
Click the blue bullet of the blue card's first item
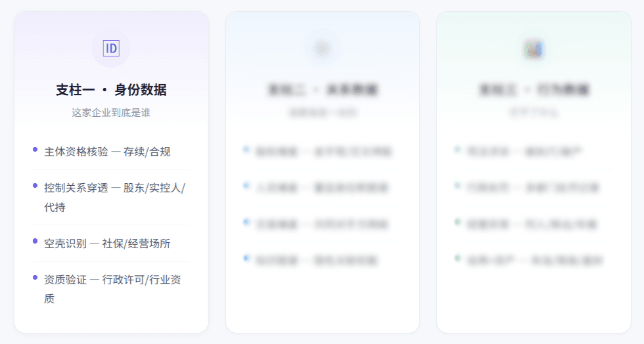click(x=246, y=150)
